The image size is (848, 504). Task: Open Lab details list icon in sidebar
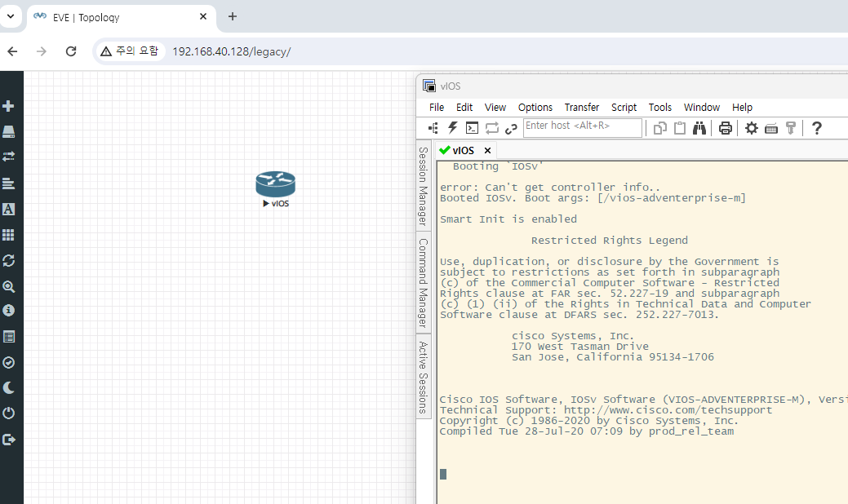(8, 337)
